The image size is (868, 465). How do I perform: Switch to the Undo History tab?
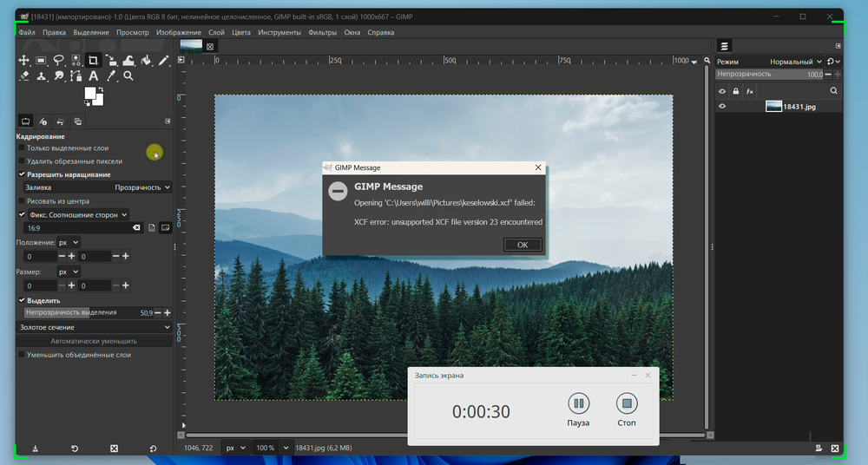61,121
